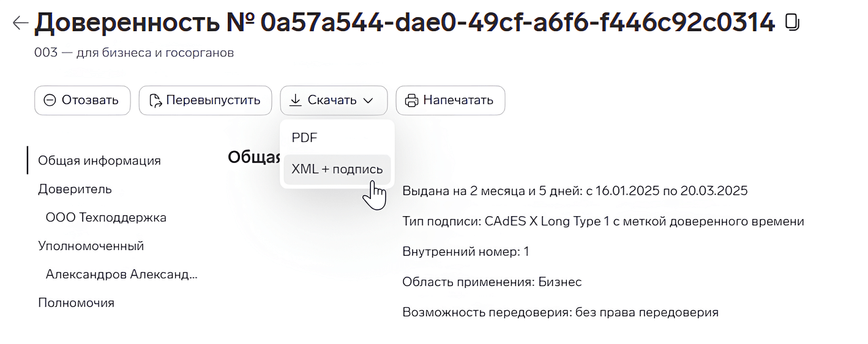Viewport: 868px width, 344px height.
Task: Click the validity period line with dates
Action: [575, 191]
